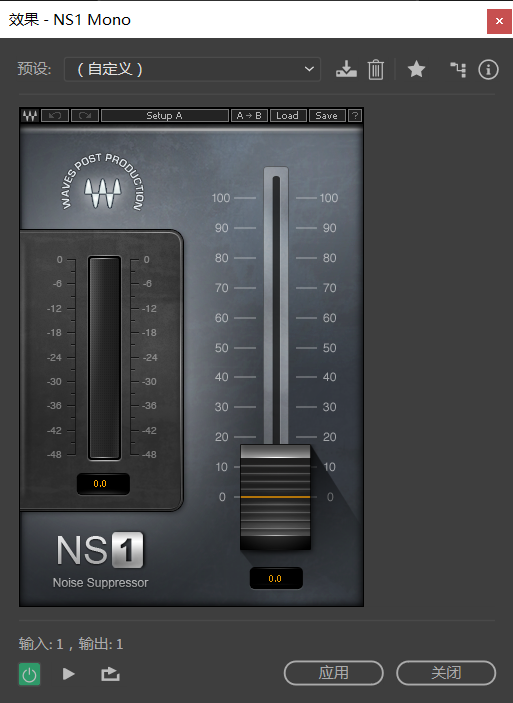Click the Waves Post Production emblem

103,183
